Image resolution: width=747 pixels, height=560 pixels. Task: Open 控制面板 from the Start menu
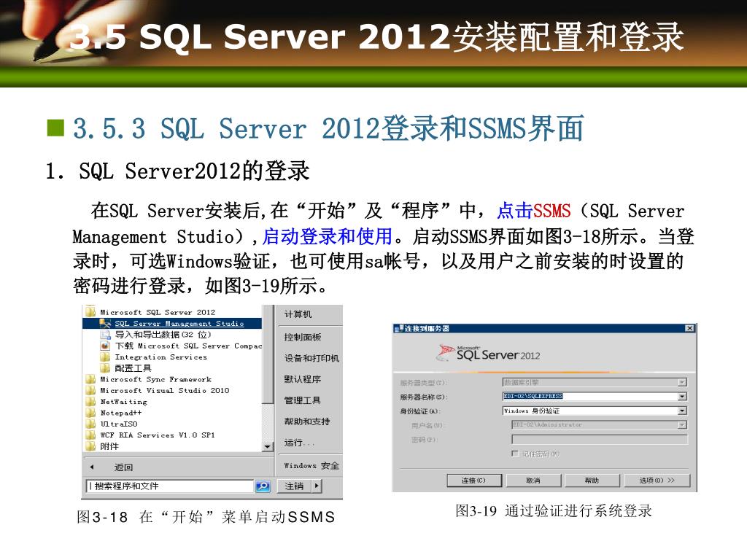303,337
